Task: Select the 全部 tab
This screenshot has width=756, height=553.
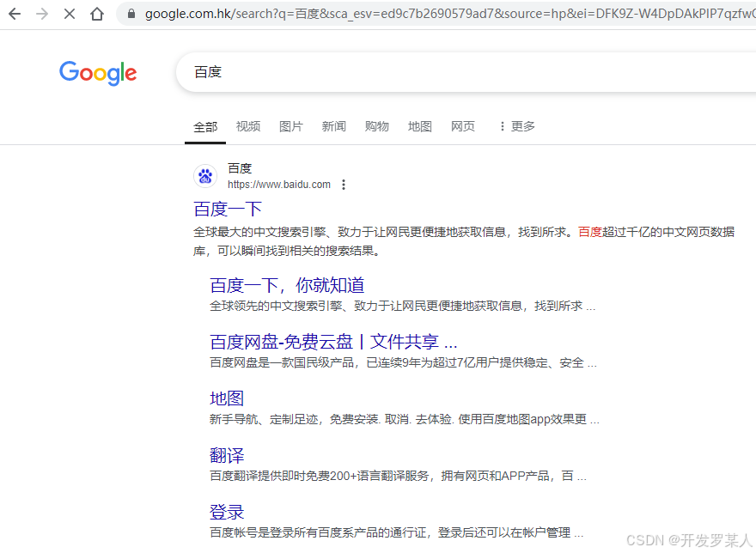Action: [x=205, y=127]
